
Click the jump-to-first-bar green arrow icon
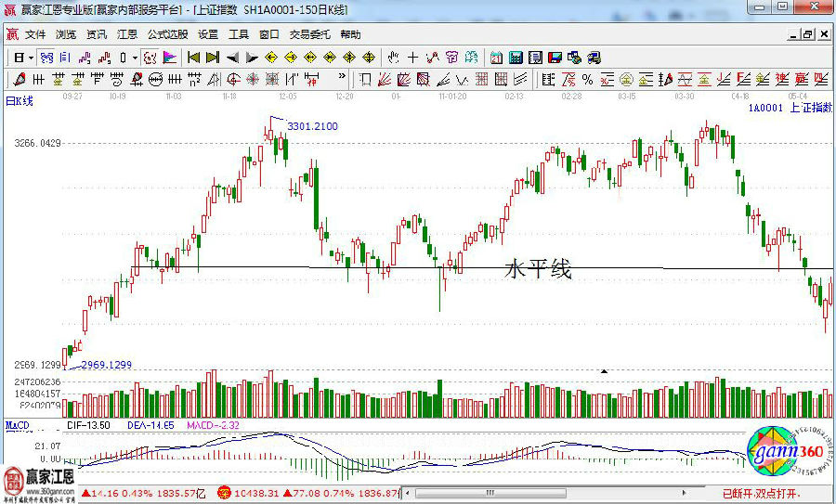[193, 58]
